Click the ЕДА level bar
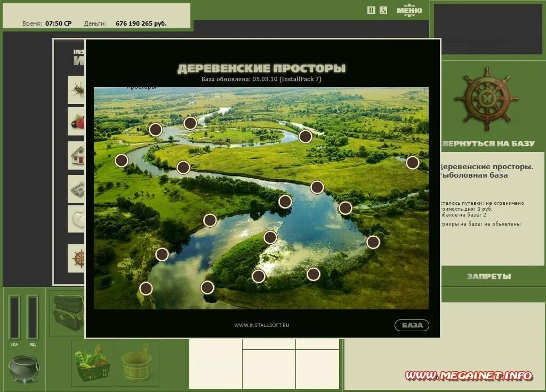546x392 pixels. 14,317
